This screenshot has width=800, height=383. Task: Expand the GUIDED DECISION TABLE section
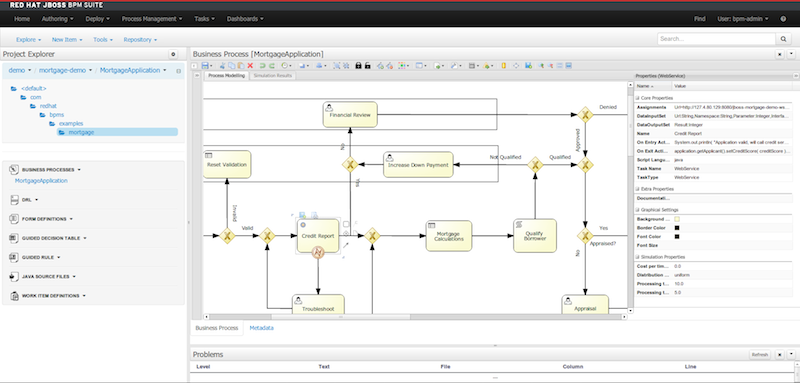(x=54, y=238)
